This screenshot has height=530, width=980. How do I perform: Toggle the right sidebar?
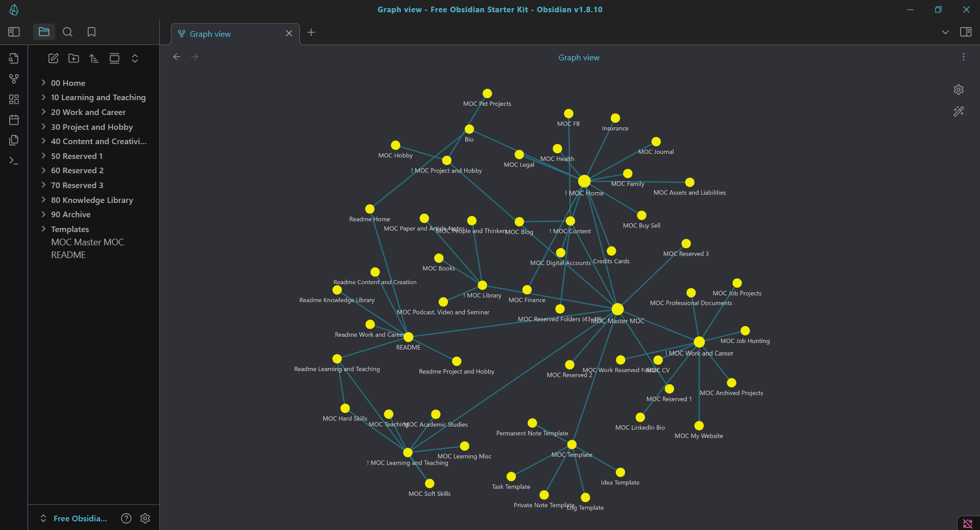click(965, 32)
